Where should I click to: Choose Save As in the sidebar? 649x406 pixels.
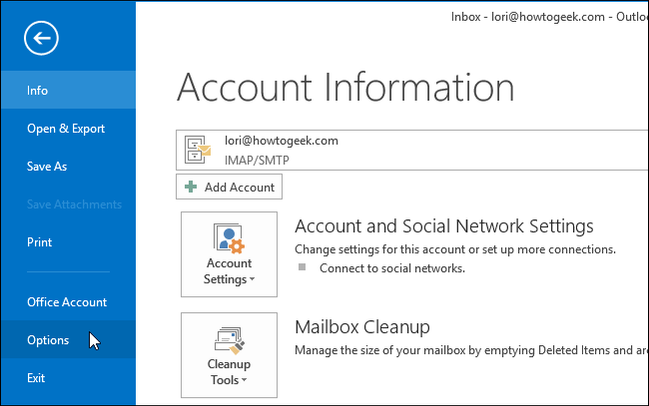pos(68,166)
